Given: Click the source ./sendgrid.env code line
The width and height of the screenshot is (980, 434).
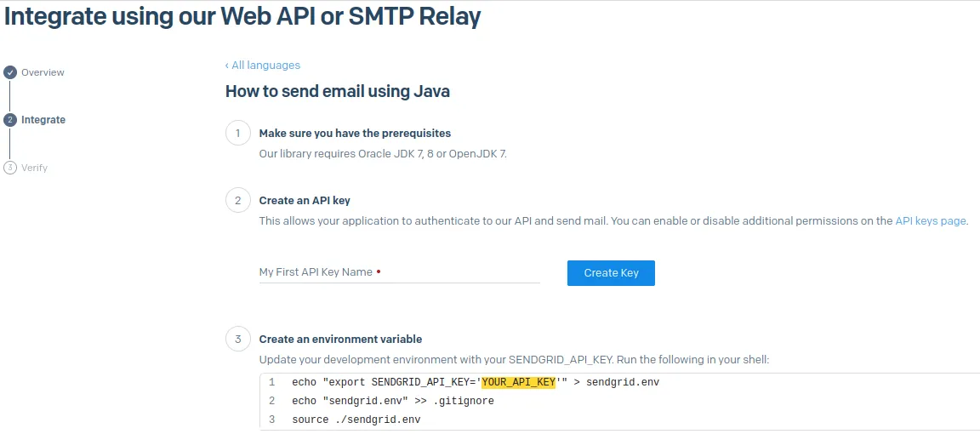Looking at the screenshot, I should (356, 420).
